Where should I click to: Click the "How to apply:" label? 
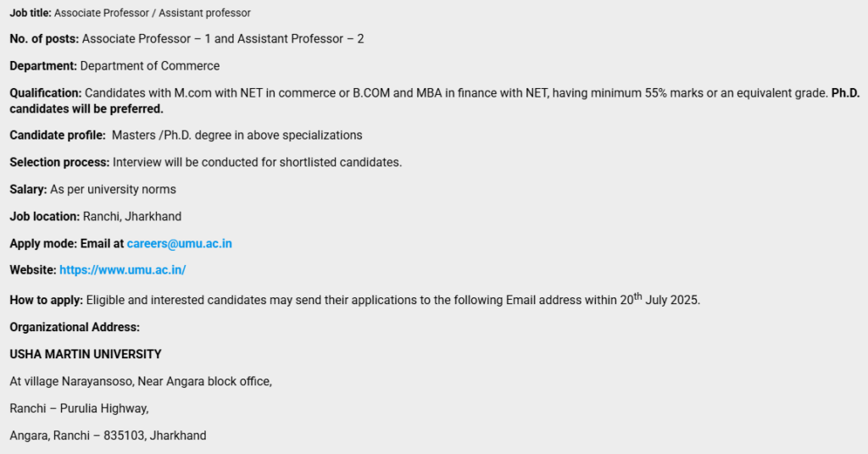pos(46,300)
